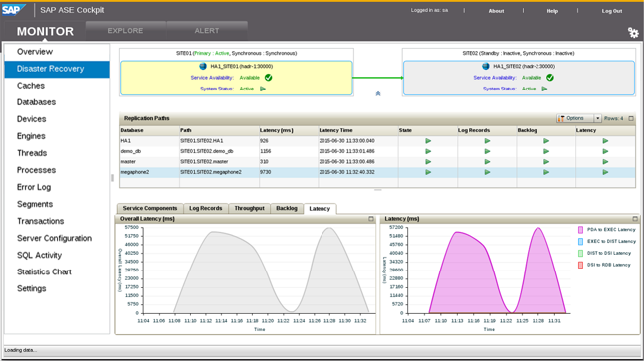Open the Service Components tab
Image resolution: width=644 pixels, height=361 pixels.
click(150, 208)
